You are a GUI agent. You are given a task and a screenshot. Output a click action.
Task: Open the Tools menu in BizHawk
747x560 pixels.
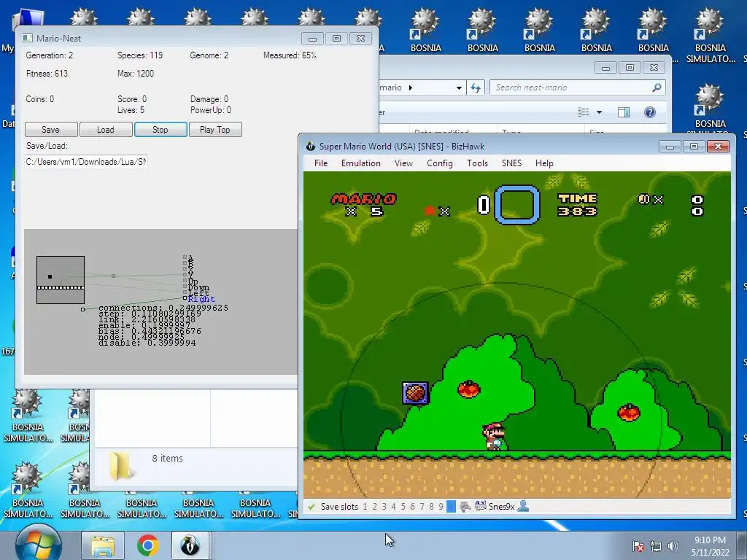tap(477, 163)
